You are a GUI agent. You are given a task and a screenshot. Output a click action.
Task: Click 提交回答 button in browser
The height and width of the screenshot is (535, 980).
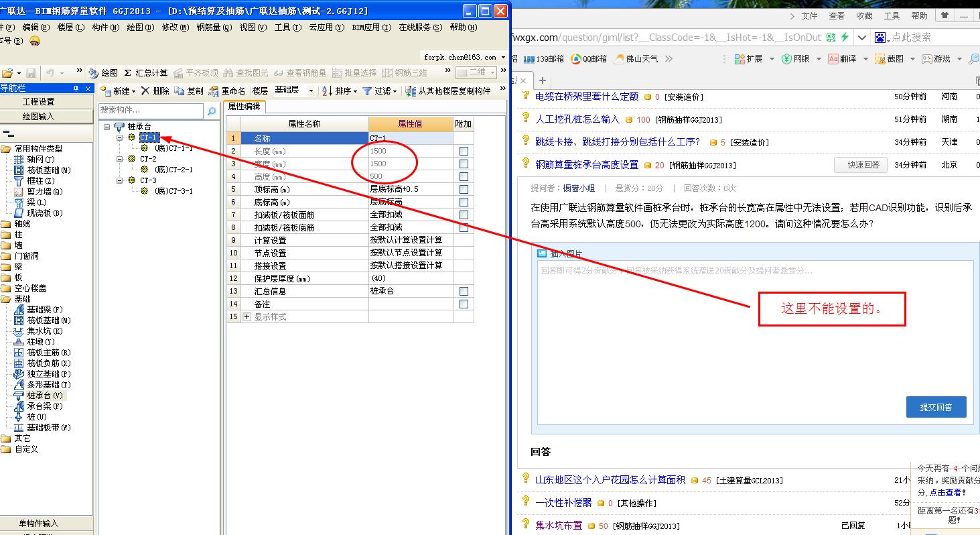[936, 407]
